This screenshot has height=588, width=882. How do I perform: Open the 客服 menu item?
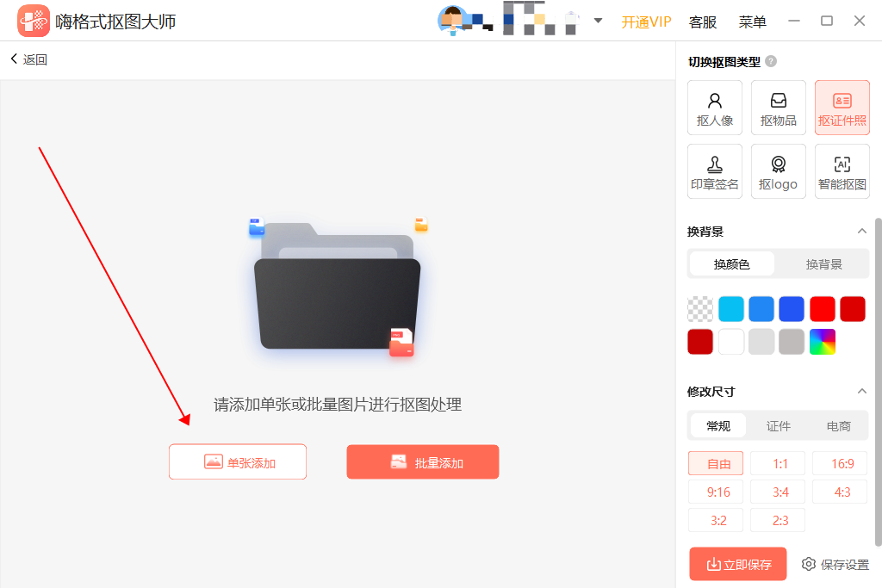tap(703, 22)
